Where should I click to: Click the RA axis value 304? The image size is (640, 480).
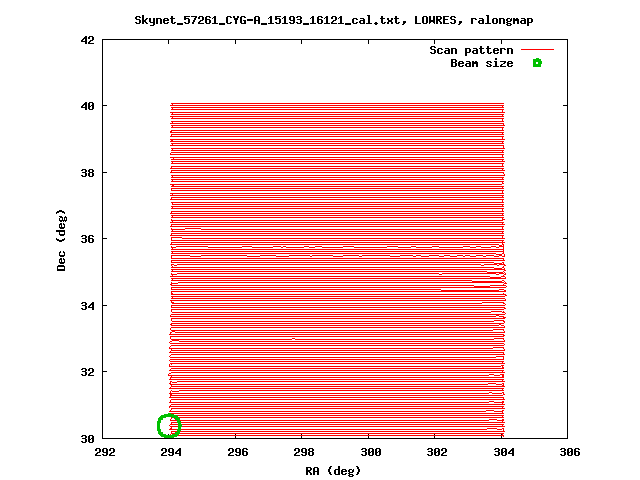pyautogui.click(x=504, y=452)
